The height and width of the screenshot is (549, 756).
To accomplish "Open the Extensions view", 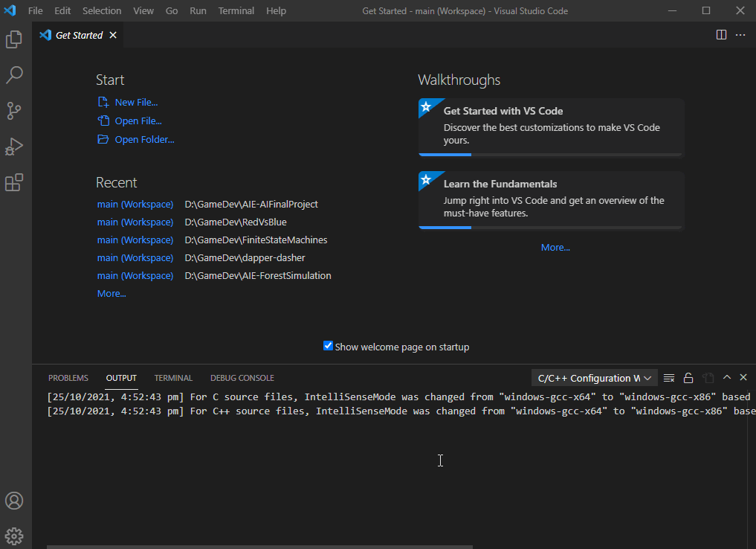I will pos(14,182).
